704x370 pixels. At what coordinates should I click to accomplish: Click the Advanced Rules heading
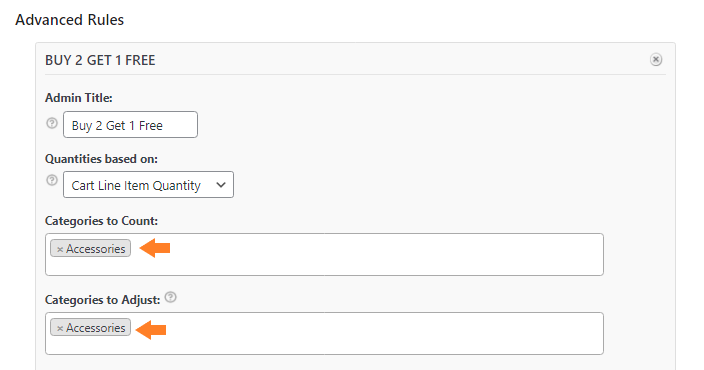tap(70, 20)
